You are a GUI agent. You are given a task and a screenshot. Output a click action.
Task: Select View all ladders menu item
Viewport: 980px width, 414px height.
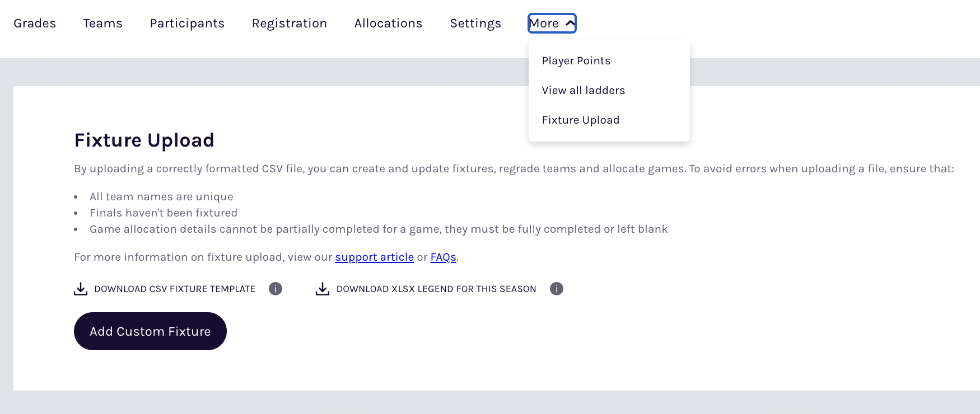(584, 91)
